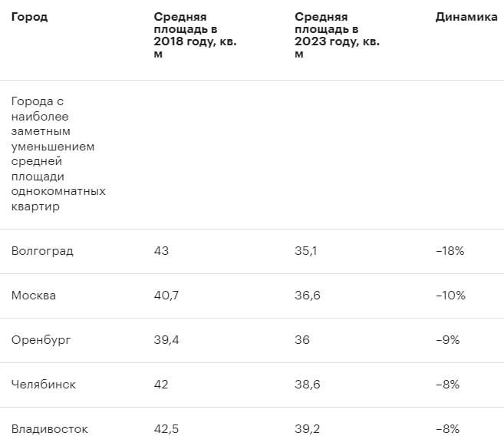Select the Москва row label
This screenshot has width=504, height=446.
click(34, 296)
